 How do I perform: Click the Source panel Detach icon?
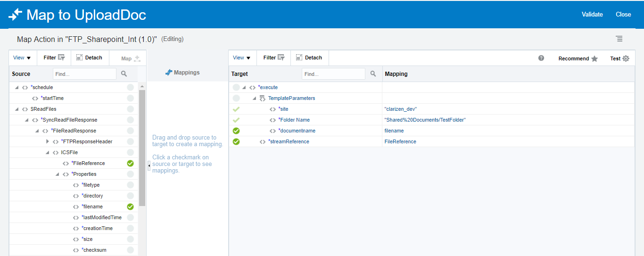79,58
